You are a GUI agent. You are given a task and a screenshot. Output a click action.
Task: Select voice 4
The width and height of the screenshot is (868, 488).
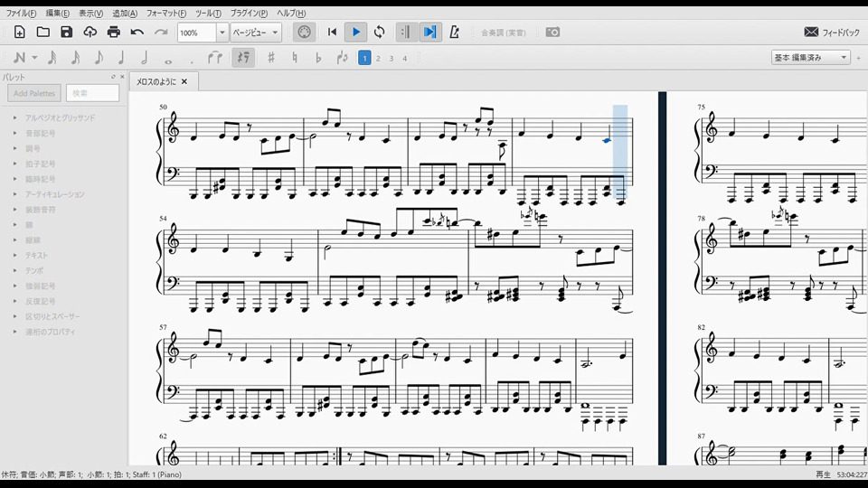coord(405,58)
